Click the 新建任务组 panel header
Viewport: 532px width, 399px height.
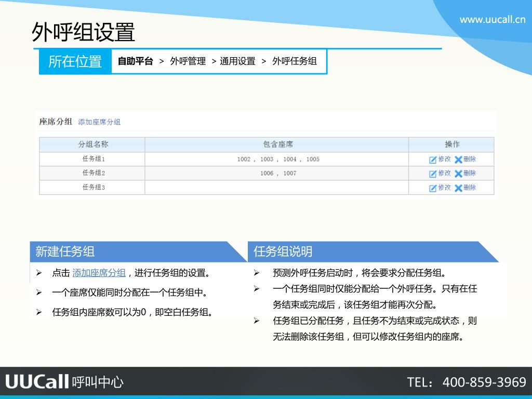click(x=138, y=251)
